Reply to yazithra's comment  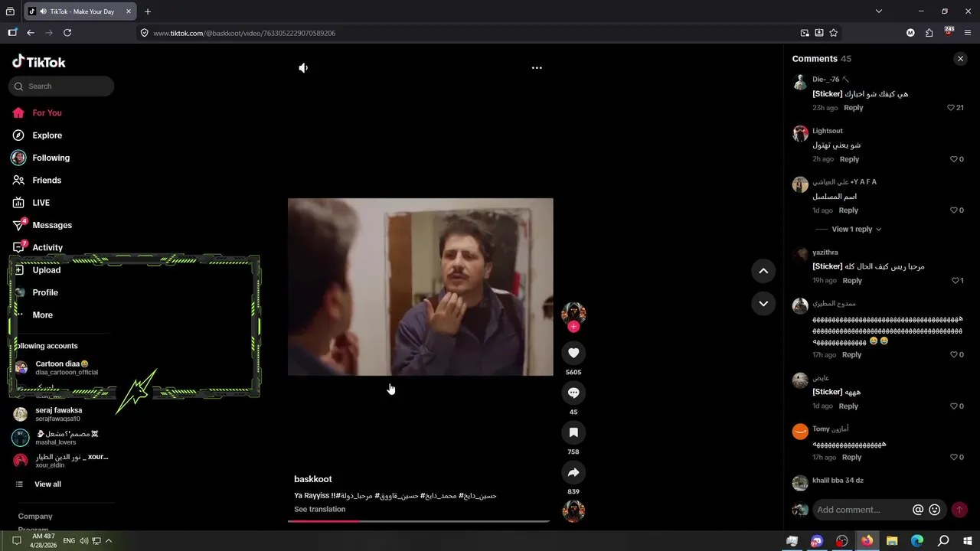(x=852, y=281)
